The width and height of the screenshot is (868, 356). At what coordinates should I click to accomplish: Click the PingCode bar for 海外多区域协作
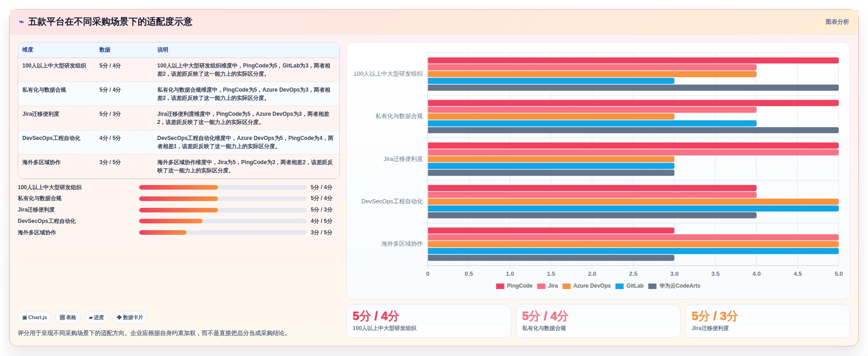(551, 231)
